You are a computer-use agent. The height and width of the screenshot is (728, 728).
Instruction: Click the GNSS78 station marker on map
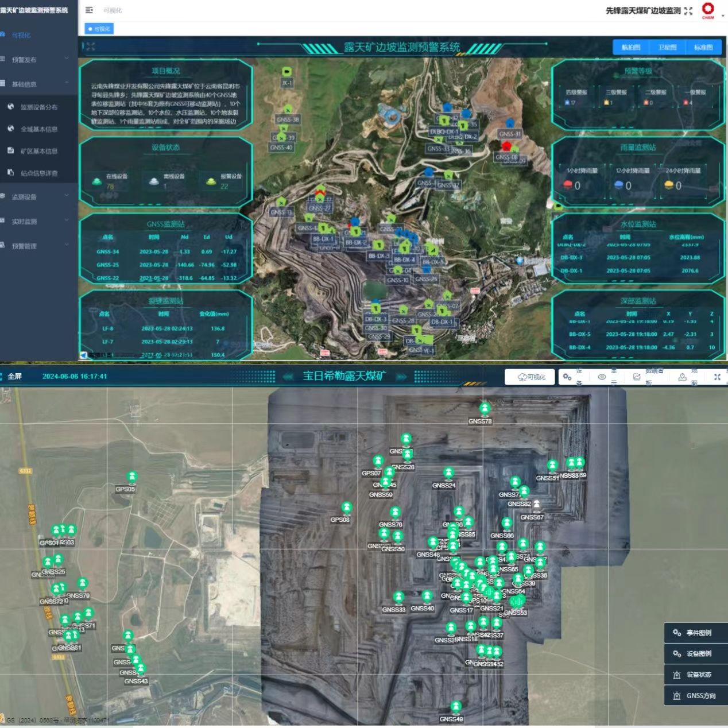485,409
